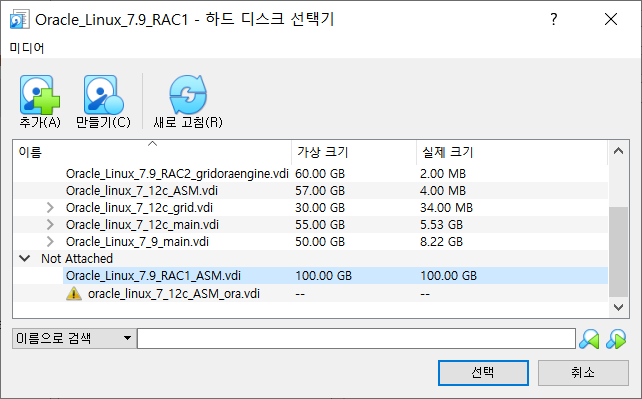Select Oracle_linux_7_12c_ASM.vdi row
This screenshot has width=642, height=399.
311,191
